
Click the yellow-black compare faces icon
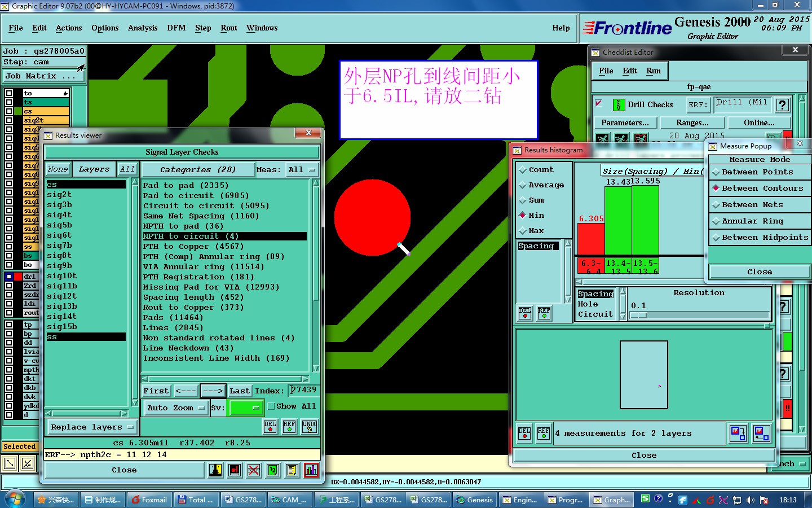pos(215,470)
